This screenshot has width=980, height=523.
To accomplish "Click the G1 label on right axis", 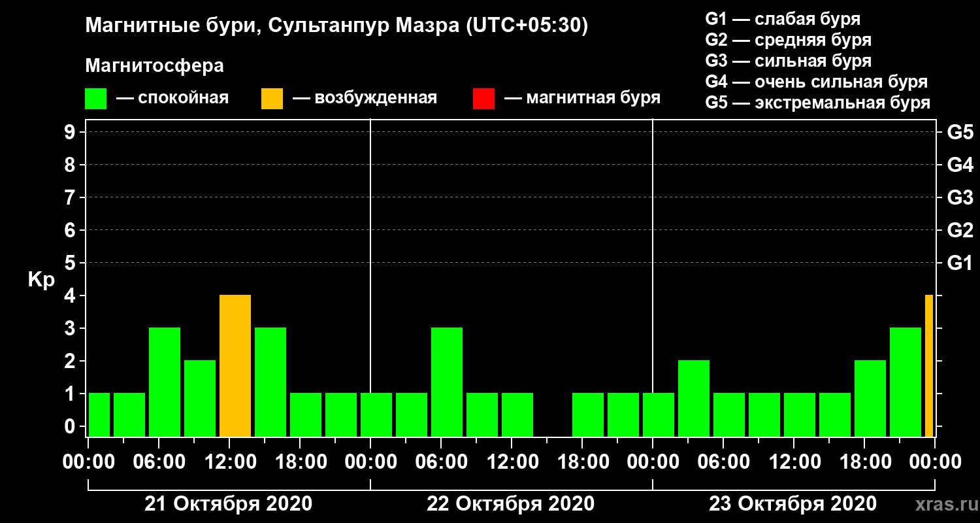I will click(x=960, y=263).
